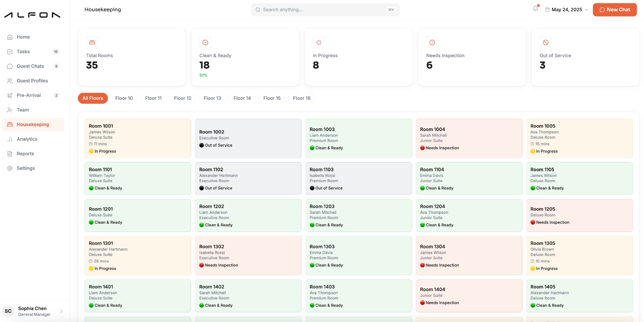Viewport: 644px width, 322px height.
Task: Click the Out of Service card icon
Action: point(546,43)
